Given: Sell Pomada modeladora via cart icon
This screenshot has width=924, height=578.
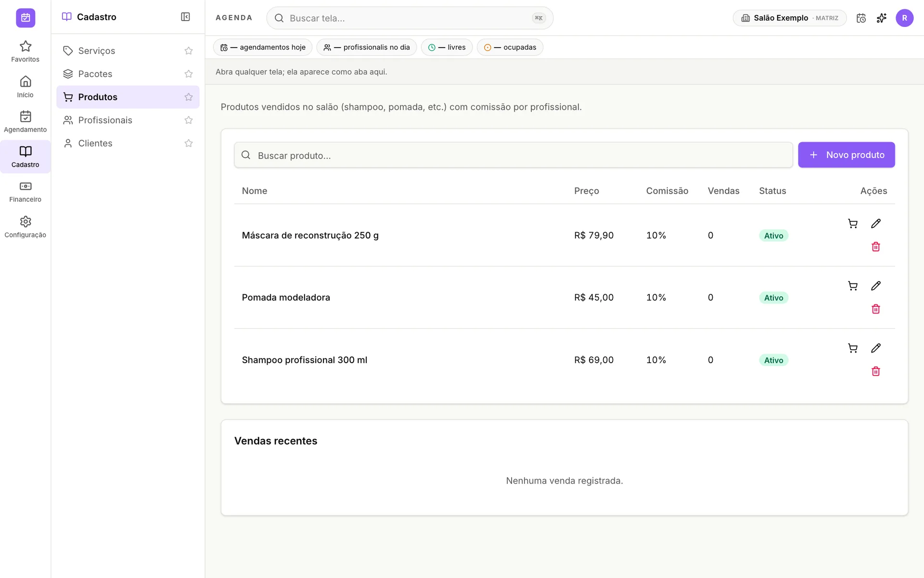Looking at the screenshot, I should click(853, 286).
